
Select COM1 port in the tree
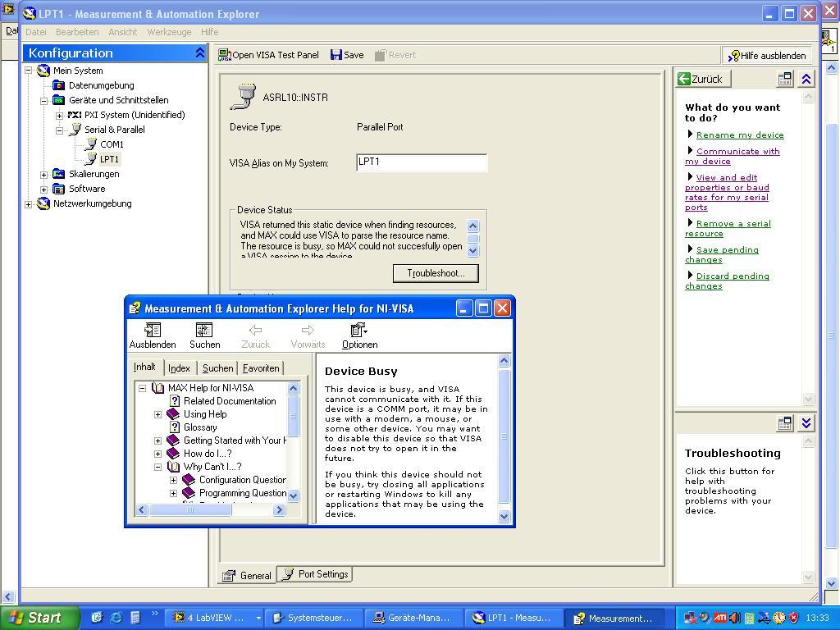point(112,144)
